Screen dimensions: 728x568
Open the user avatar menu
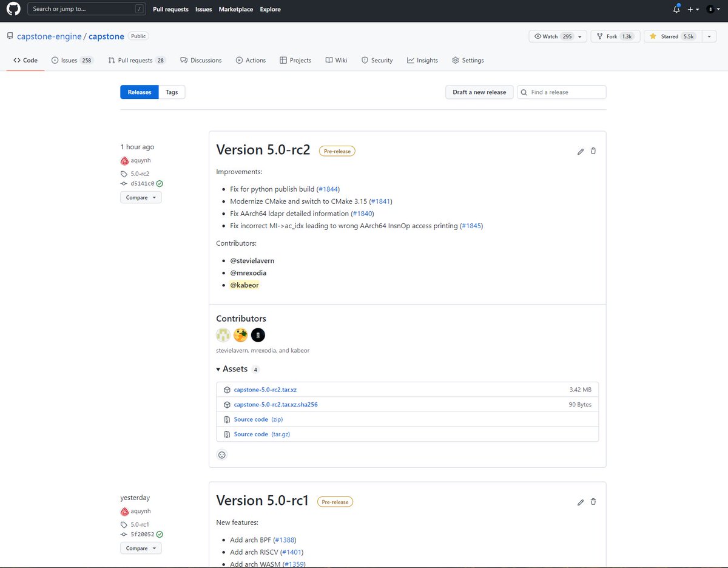point(713,10)
